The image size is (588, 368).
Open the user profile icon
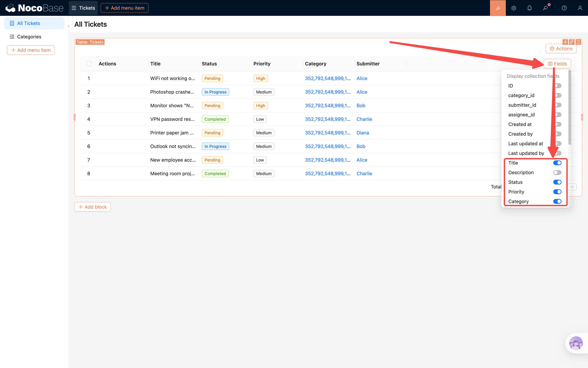580,8
